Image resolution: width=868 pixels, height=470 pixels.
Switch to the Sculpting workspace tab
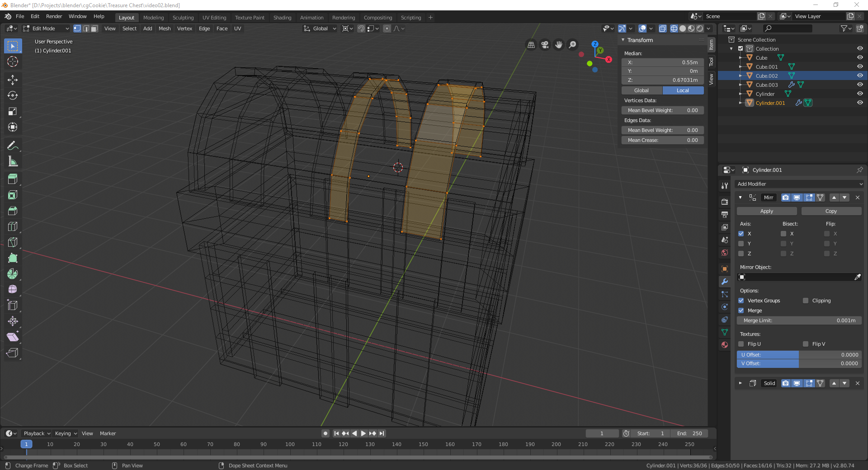183,18
